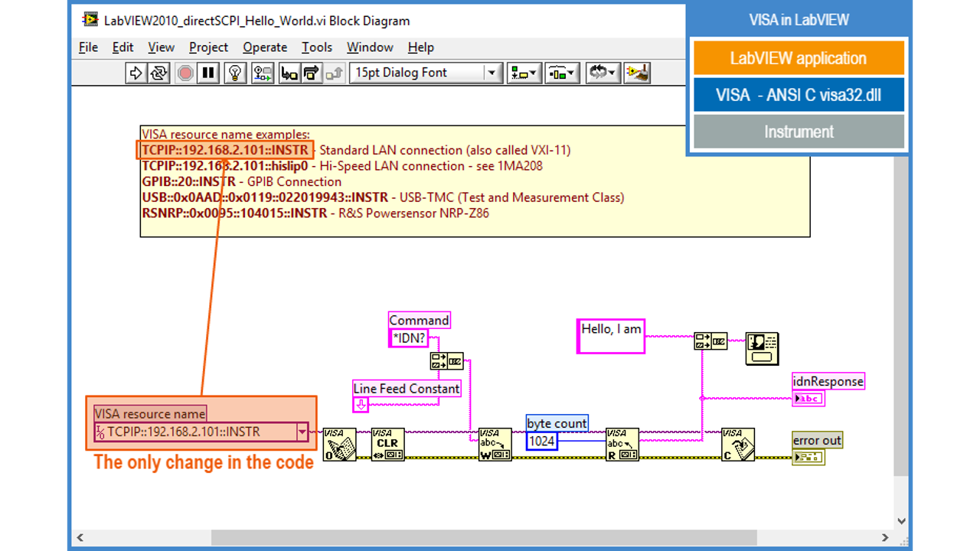This screenshot has height=551, width=980.
Task: Click the horizontal scroll right arrow
Action: [885, 537]
